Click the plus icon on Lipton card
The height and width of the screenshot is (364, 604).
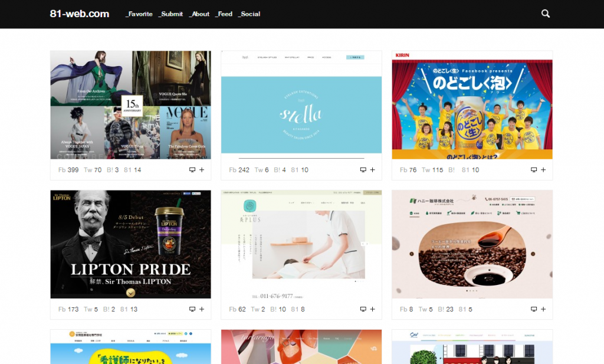click(x=202, y=309)
